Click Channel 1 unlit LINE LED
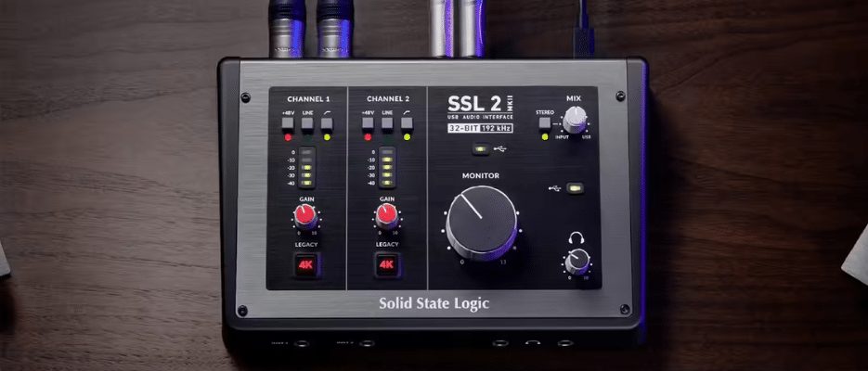868x371 pixels. 307,136
